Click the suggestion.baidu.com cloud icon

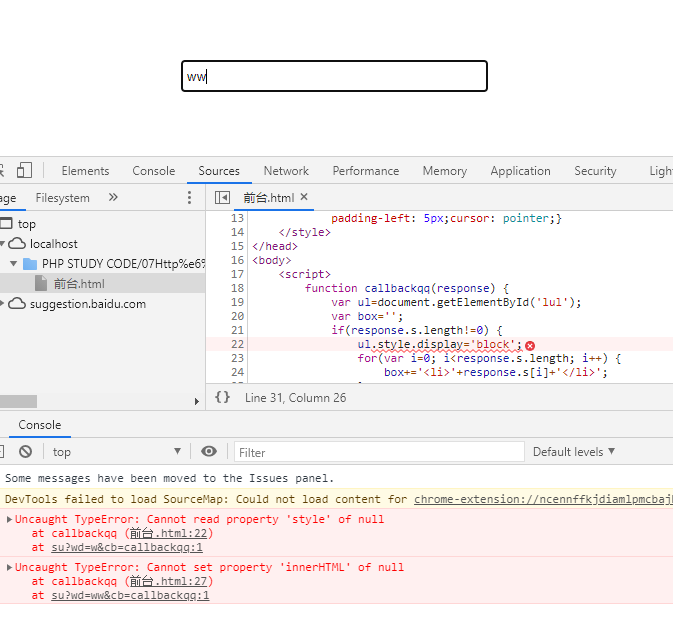pyautogui.click(x=17, y=303)
